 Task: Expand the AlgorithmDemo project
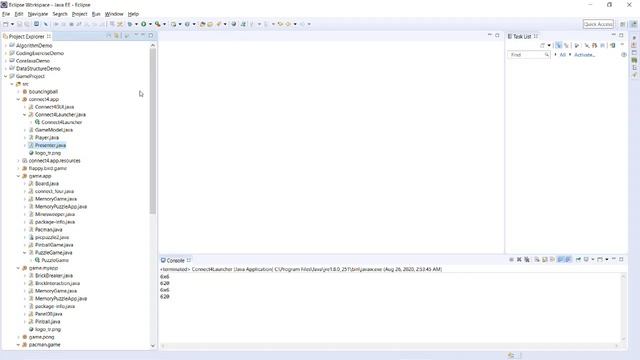point(6,46)
